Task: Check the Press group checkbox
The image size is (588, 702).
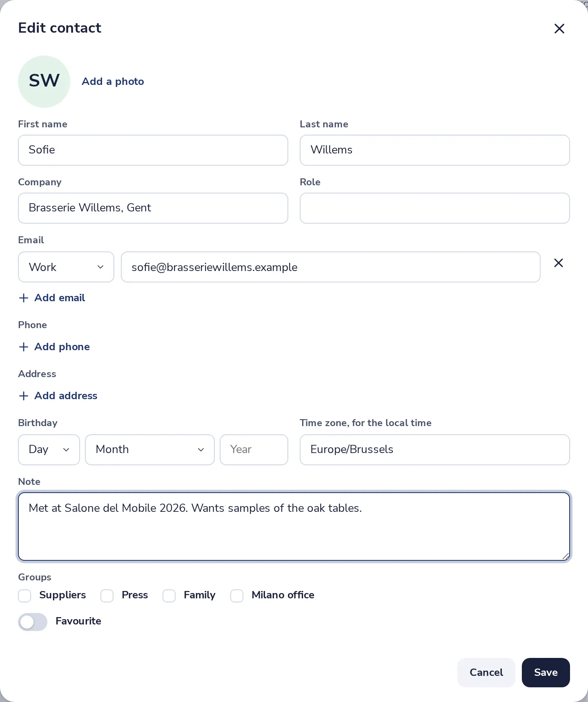Action: 107,595
